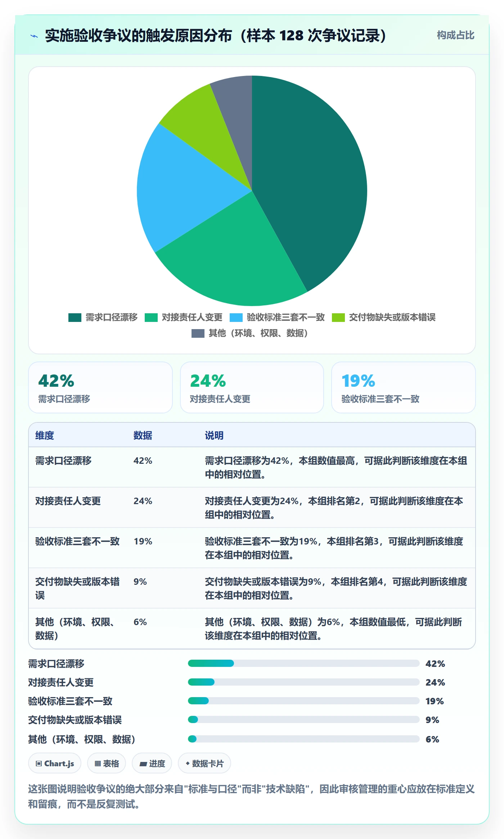This screenshot has height=839, width=504.
Task: Click the 数据卡片 tag chip
Action: (x=204, y=763)
